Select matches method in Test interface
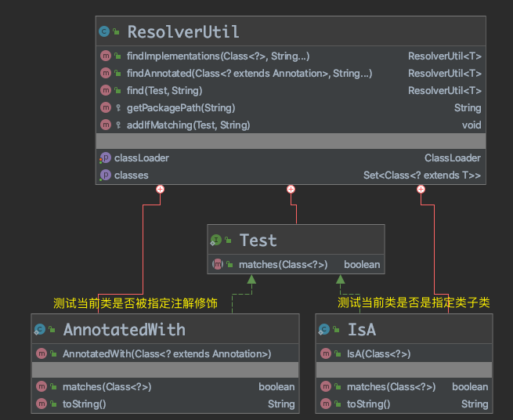Viewport: 513px width, 420px height. pyautogui.click(x=283, y=264)
